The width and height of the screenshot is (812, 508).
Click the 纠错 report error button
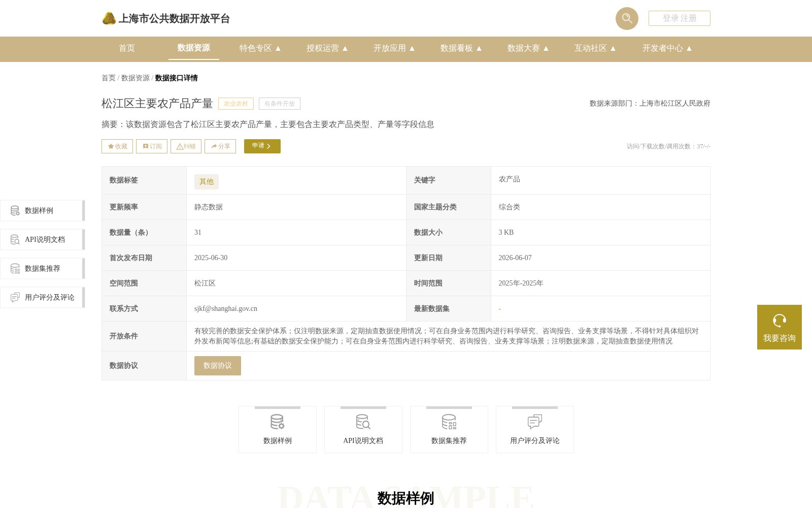(x=186, y=146)
